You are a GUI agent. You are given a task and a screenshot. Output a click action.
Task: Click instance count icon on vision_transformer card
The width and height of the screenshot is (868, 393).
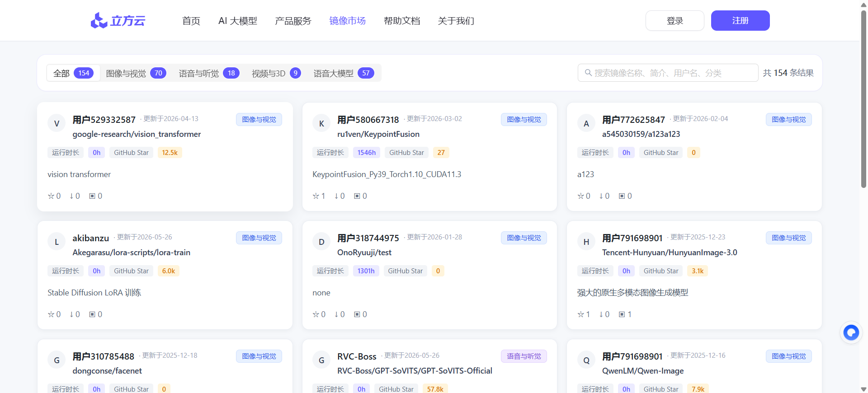point(92,196)
